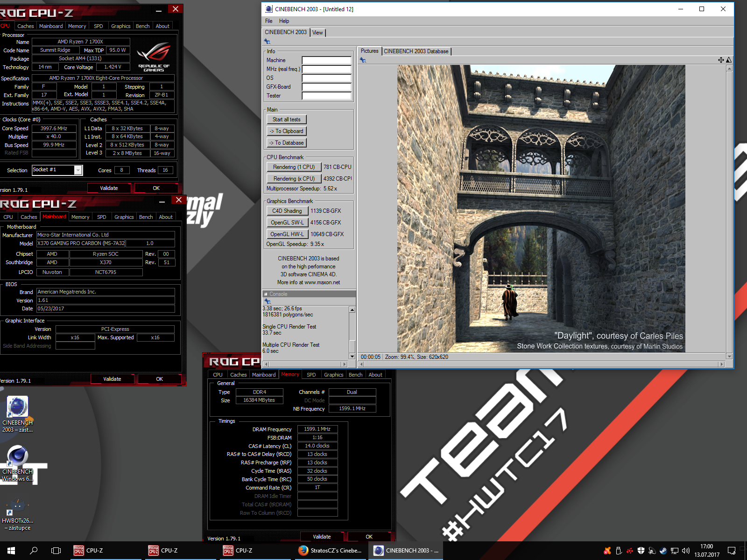Click console horizontal scrollbar right arrow

point(345,364)
